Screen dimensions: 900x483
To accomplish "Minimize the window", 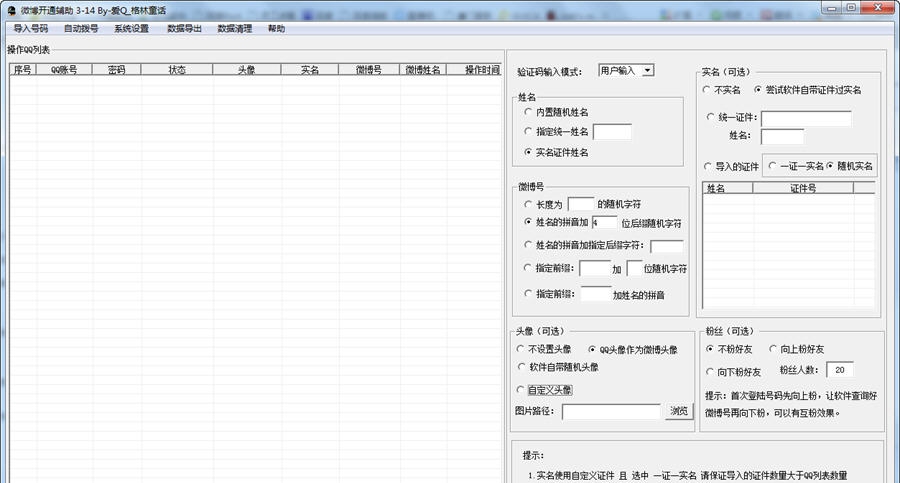I will pyautogui.click(x=831, y=7).
